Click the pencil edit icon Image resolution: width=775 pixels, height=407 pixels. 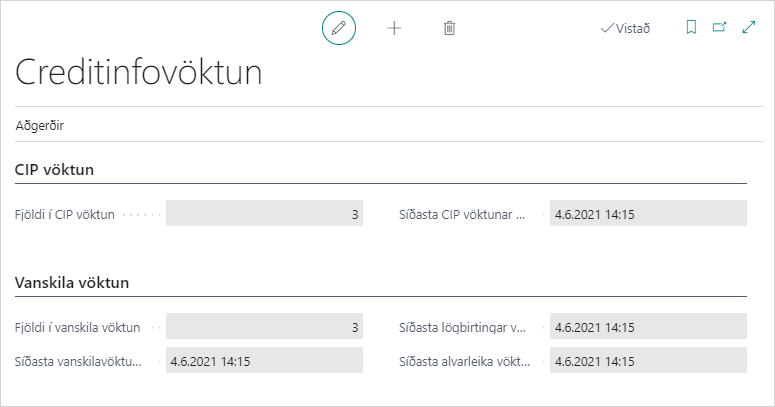coord(338,28)
